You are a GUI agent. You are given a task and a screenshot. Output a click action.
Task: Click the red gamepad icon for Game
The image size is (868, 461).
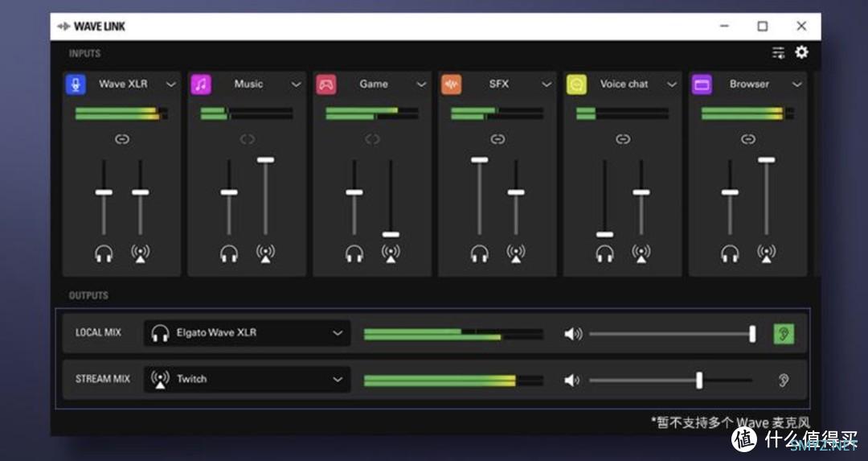(x=326, y=84)
